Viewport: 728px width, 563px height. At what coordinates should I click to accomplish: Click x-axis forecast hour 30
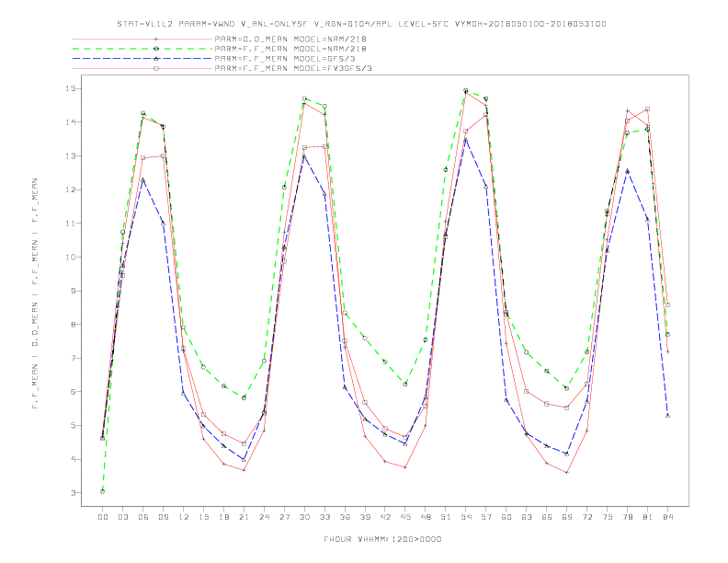[x=304, y=517]
